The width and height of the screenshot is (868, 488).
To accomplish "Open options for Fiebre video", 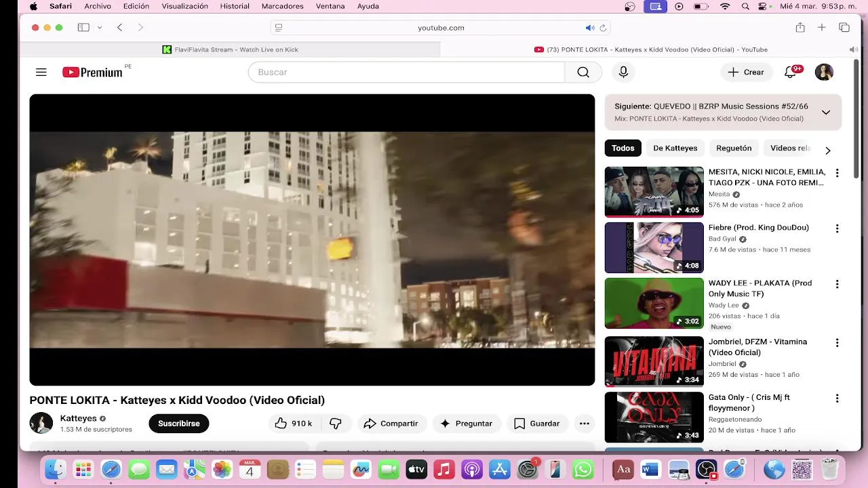I will (x=837, y=228).
